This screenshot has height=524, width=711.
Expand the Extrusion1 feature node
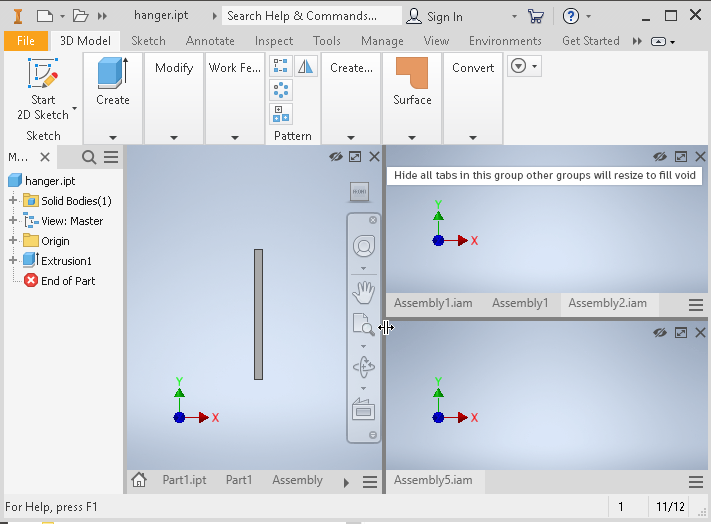click(x=13, y=260)
